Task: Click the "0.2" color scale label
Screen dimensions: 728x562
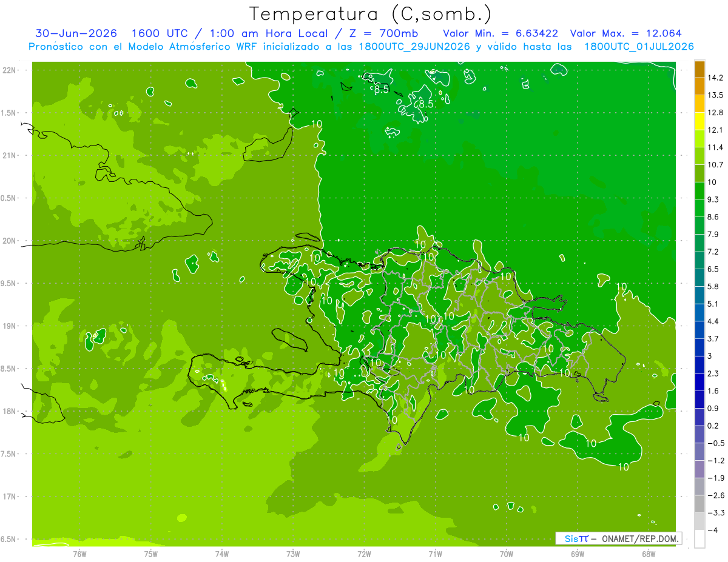Action: [x=713, y=426]
